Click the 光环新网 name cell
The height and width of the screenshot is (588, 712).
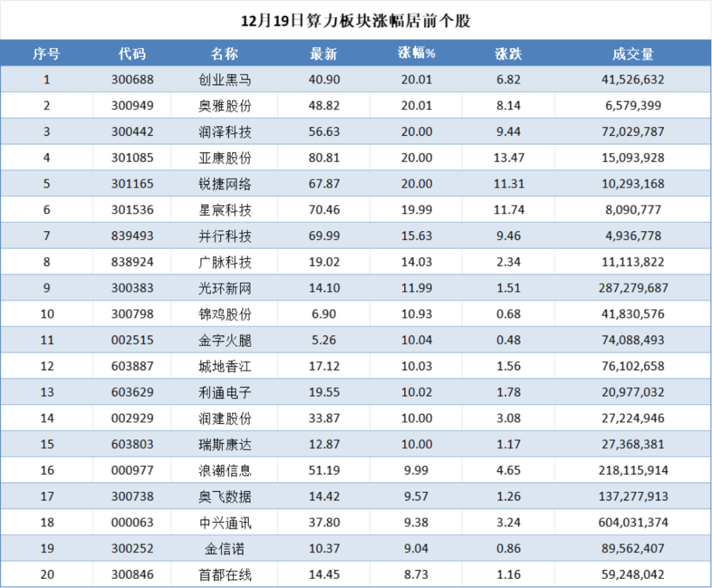click(x=225, y=288)
